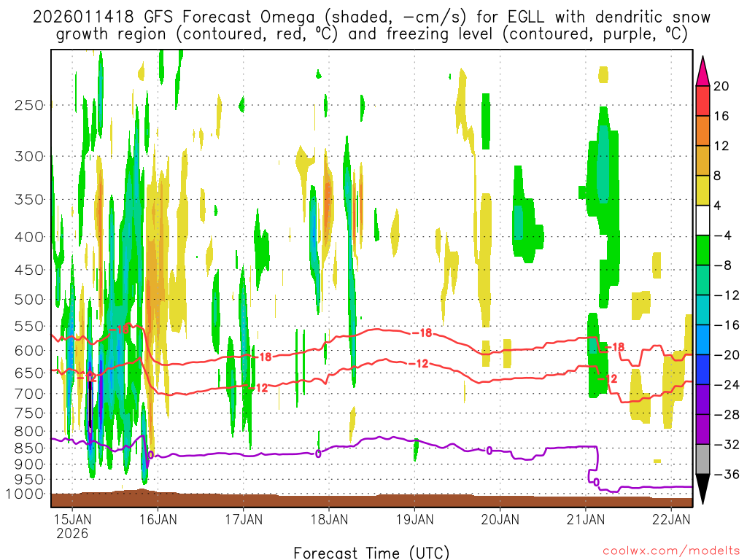747x560 pixels.
Task: Click the dark blue swatch between -20 and -24
Action: point(703,370)
